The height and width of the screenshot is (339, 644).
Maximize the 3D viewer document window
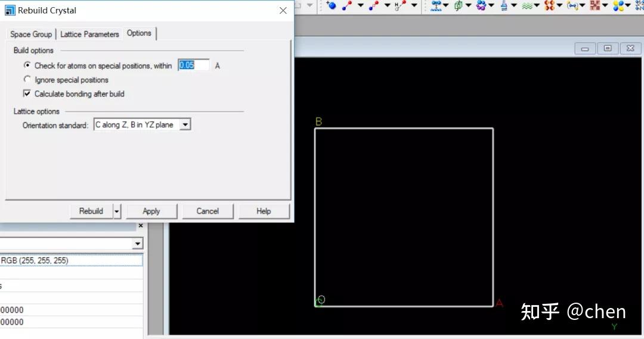(608, 48)
